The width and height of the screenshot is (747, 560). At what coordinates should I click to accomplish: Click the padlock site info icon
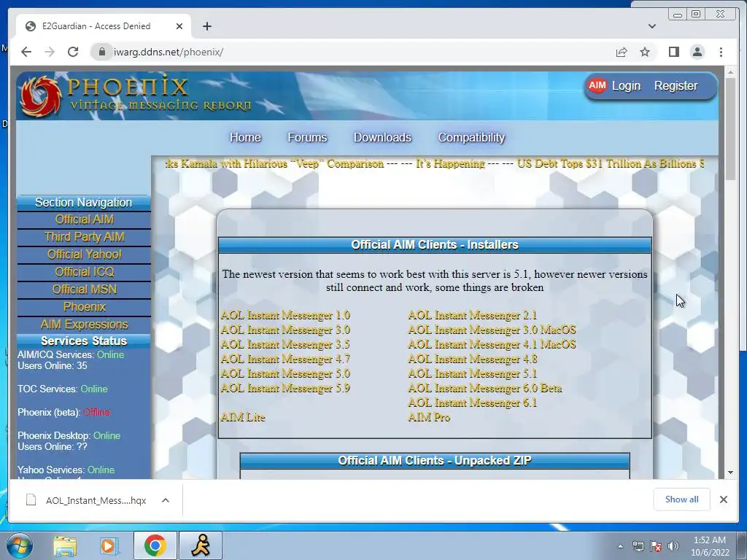[x=101, y=52]
